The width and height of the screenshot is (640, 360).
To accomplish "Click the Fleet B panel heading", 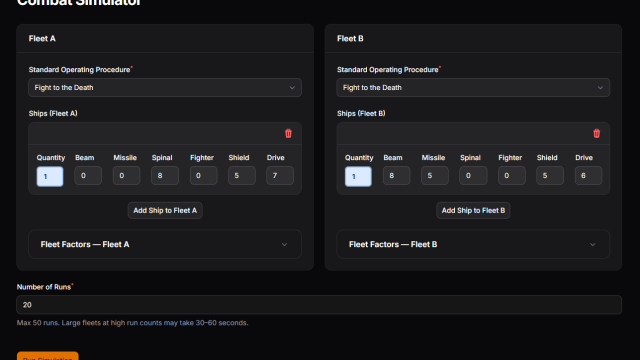I will 350,39.
